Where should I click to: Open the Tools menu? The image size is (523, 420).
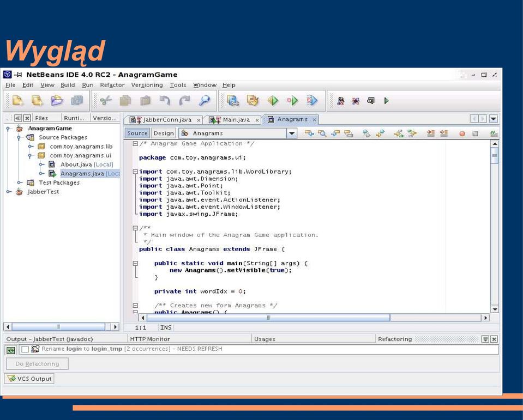(x=178, y=85)
